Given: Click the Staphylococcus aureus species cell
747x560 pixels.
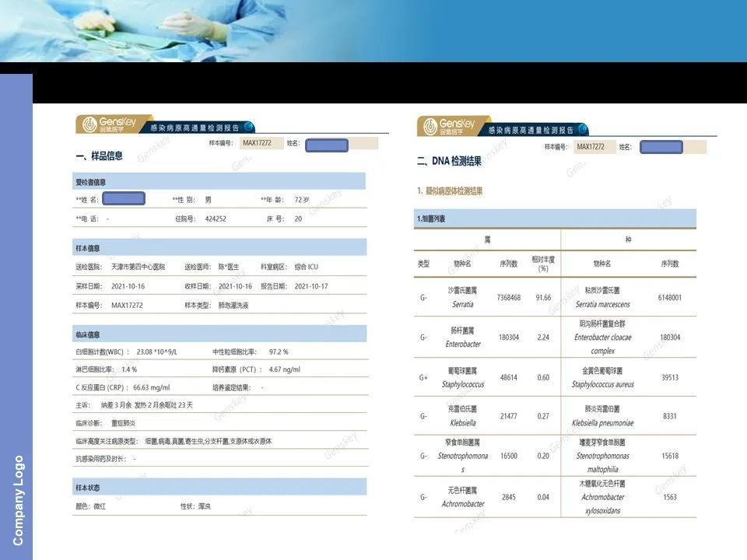Looking at the screenshot, I should point(602,377).
